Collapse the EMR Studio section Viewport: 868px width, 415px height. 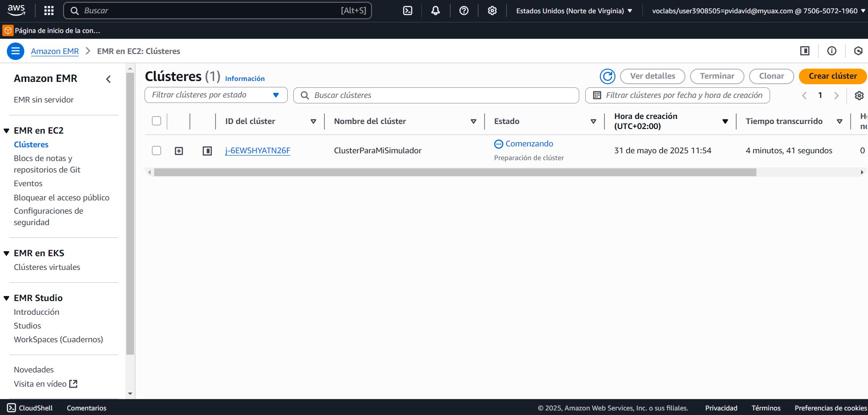point(6,298)
